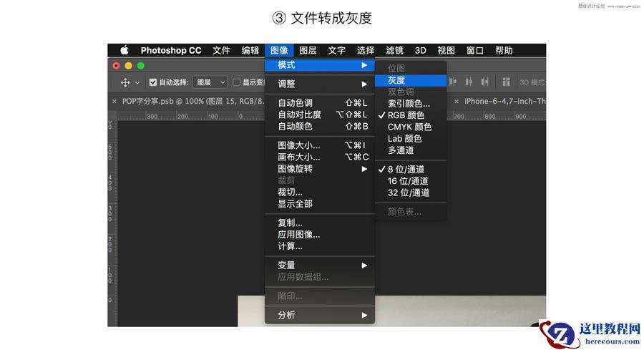The width and height of the screenshot is (644, 350).
Task: Select Lab 颜色 mode
Action: pos(410,139)
